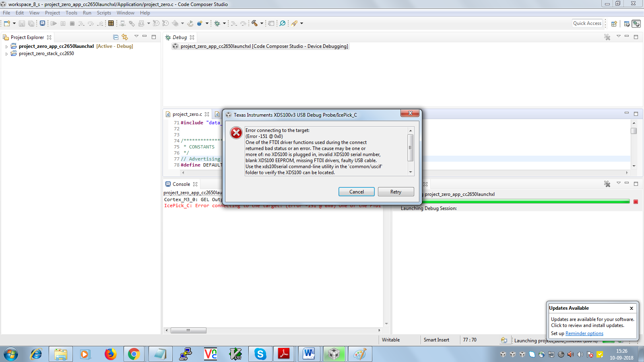644x362 pixels.
Task: Click the Build hammer icon
Action: (254, 23)
